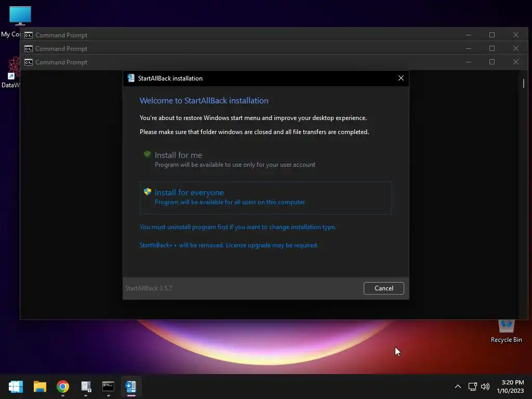This screenshot has height=399, width=532.
Task: Click the 'You're about to restore Windows' line
Action: tap(253, 118)
